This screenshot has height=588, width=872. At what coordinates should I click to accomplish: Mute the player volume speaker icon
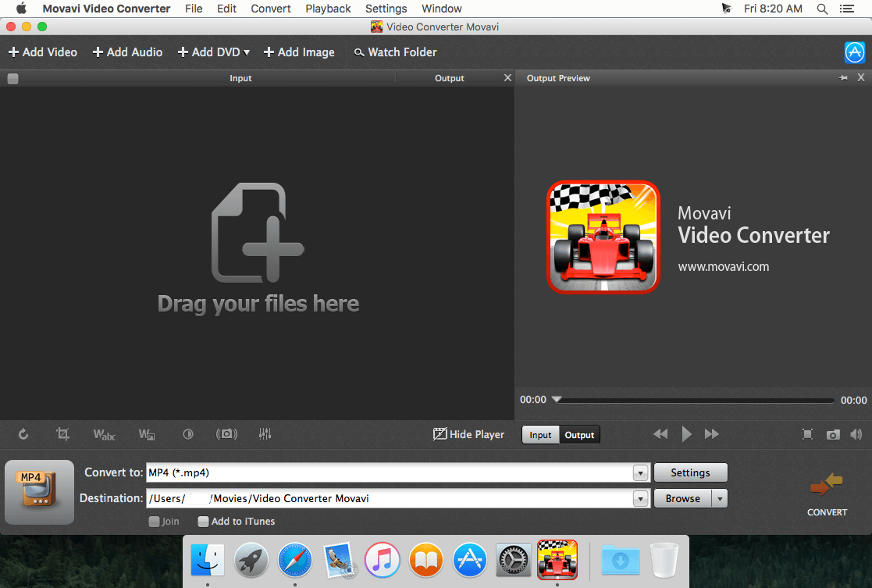pyautogui.click(x=856, y=434)
